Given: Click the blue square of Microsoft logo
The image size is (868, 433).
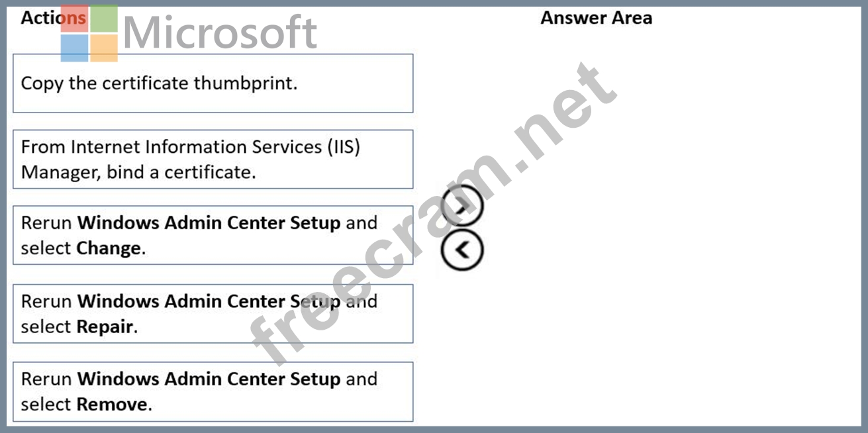Looking at the screenshot, I should click(x=73, y=48).
